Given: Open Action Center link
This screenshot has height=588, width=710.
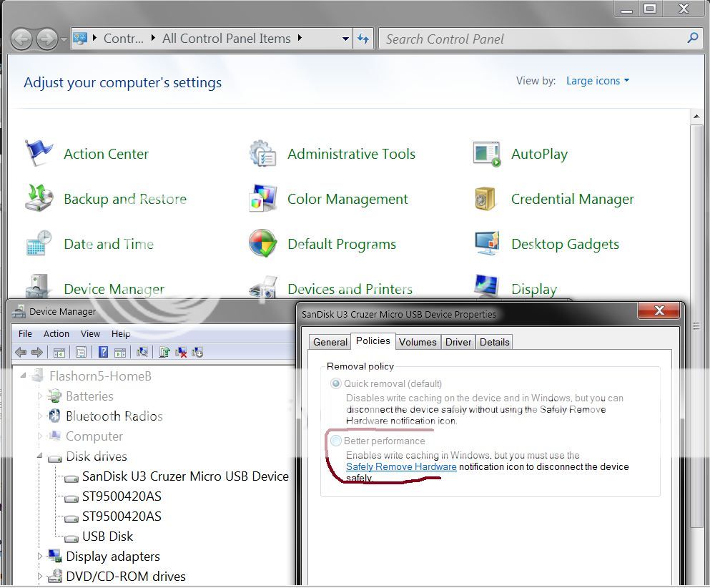Looking at the screenshot, I should click(x=106, y=154).
